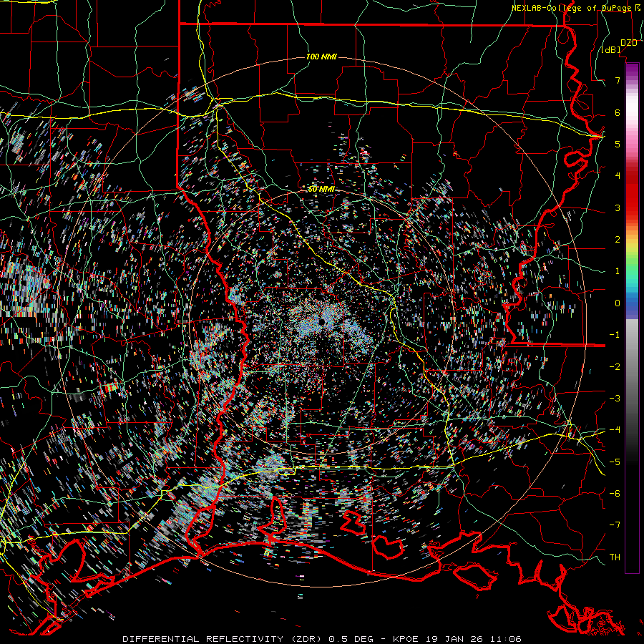Click the "[dB]" units label
The width and height of the screenshot is (644, 644).
coord(611,49)
